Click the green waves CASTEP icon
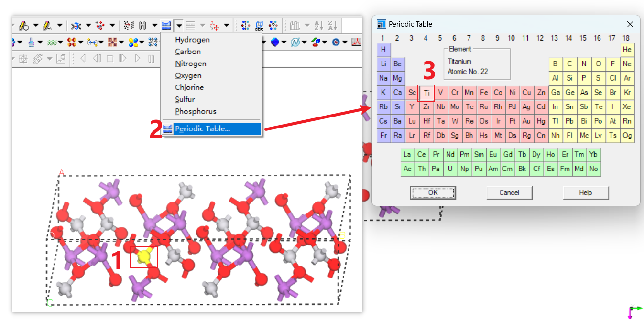This screenshot has height=319, width=644. pyautogui.click(x=52, y=43)
